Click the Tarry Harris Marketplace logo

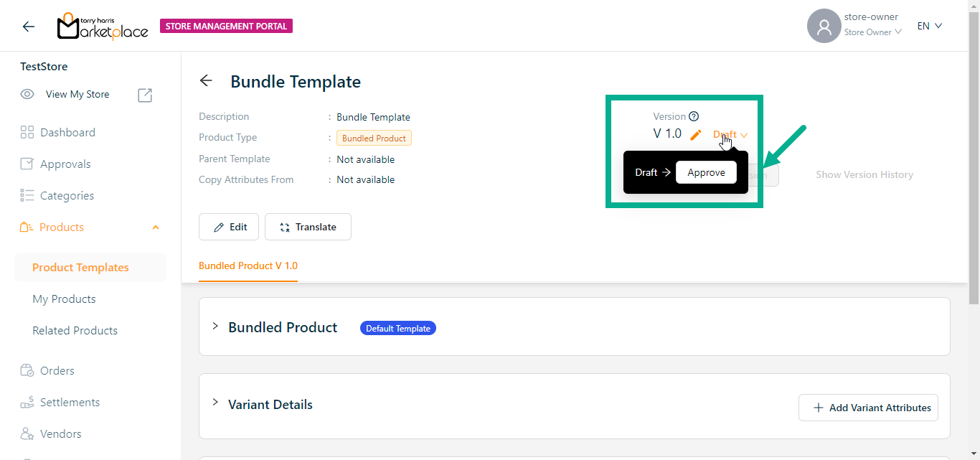click(x=103, y=27)
